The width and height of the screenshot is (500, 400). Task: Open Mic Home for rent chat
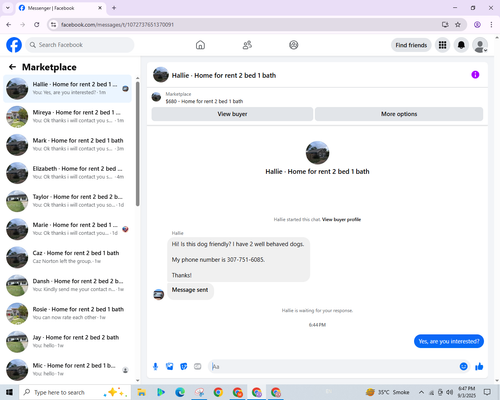[67, 369]
